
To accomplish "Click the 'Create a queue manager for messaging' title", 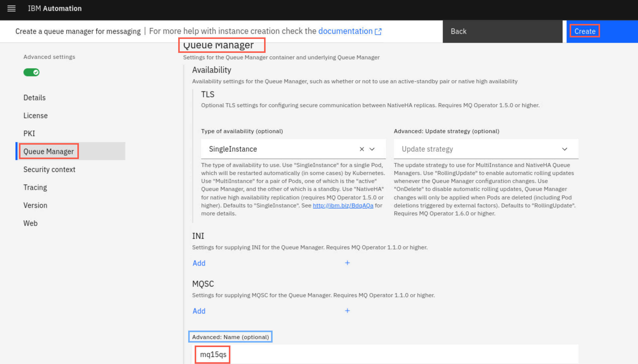I will (78, 31).
